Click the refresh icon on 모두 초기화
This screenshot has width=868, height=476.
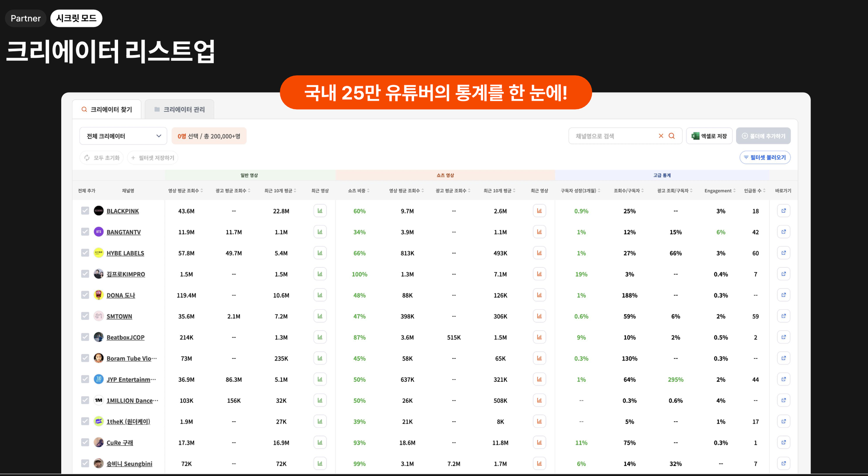point(86,158)
